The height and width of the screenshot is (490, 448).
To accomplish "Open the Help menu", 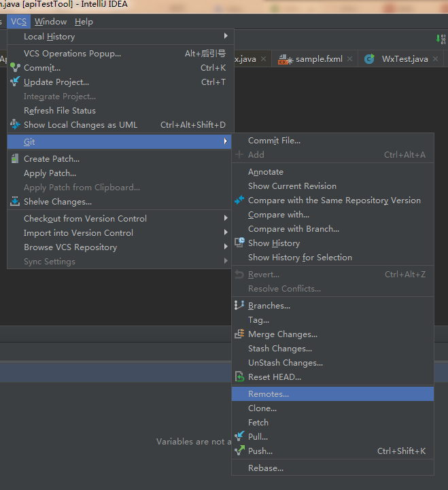I will pyautogui.click(x=84, y=22).
